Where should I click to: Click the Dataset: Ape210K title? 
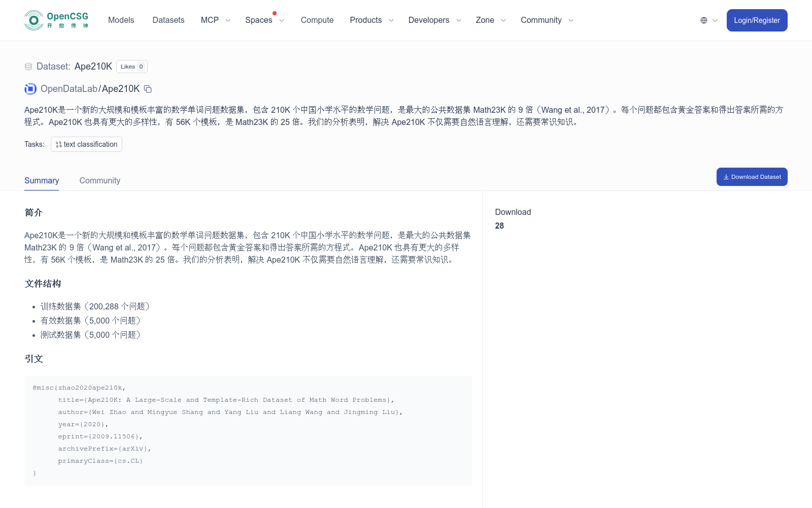[74, 67]
